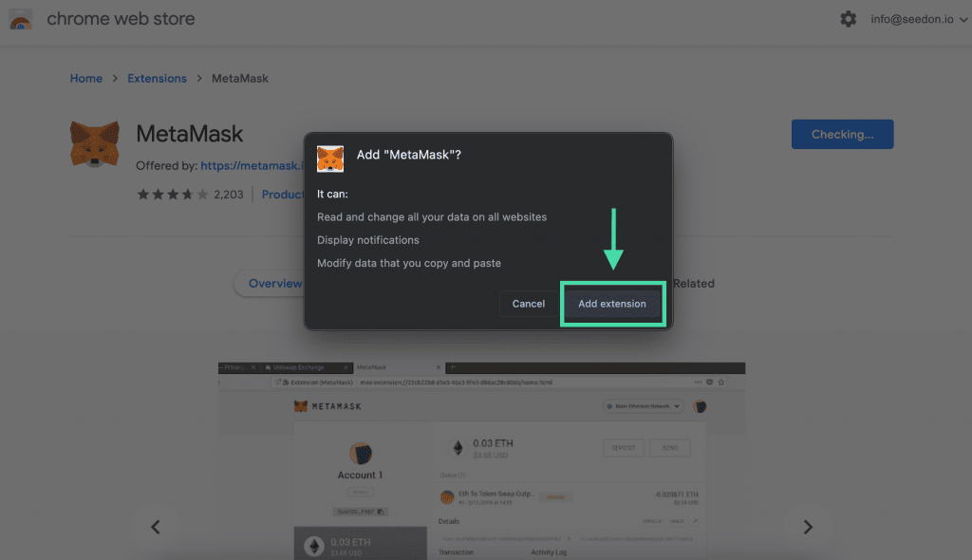Click the fox icon in the Add MetaMask dialog
The width and height of the screenshot is (972, 560).
click(330, 159)
